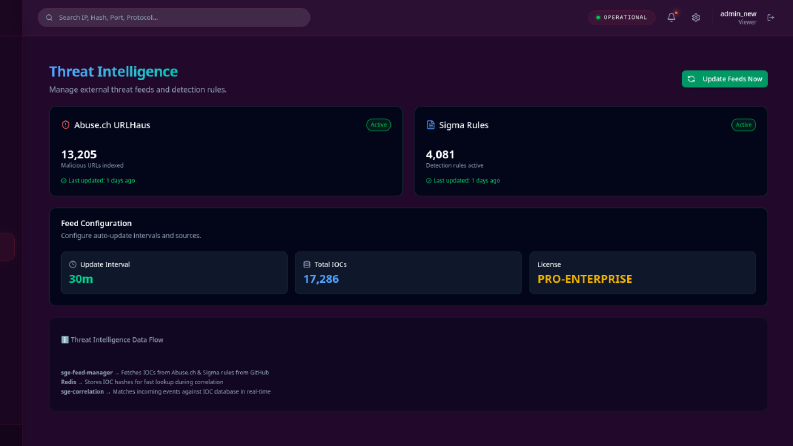Click the Malicious URLs indexed label
Viewport: 793px width, 446px height.
point(92,166)
